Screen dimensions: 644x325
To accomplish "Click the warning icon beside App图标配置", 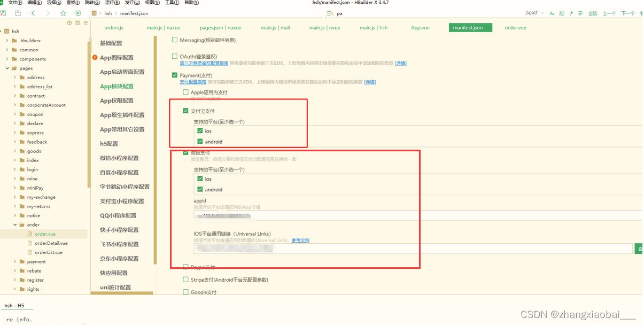I will [95, 57].
